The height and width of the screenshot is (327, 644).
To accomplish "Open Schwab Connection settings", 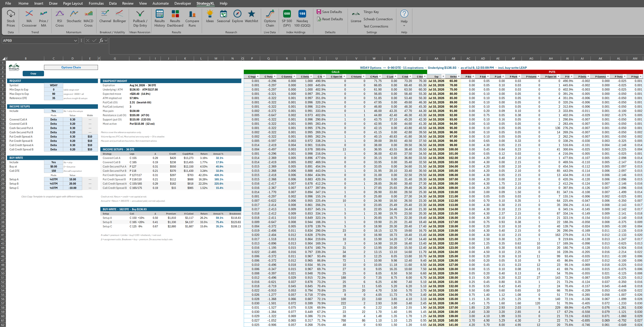I will pyautogui.click(x=378, y=19).
